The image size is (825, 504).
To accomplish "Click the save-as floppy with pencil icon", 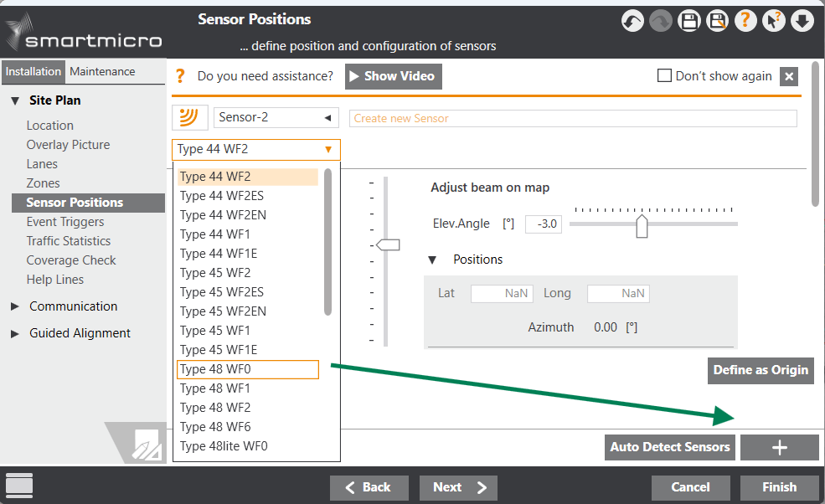I will [718, 22].
